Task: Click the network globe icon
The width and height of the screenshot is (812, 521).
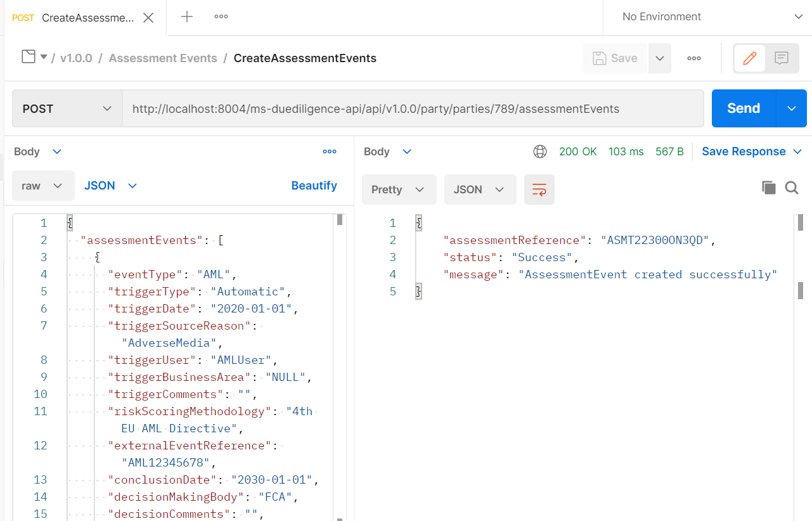Action: point(540,151)
